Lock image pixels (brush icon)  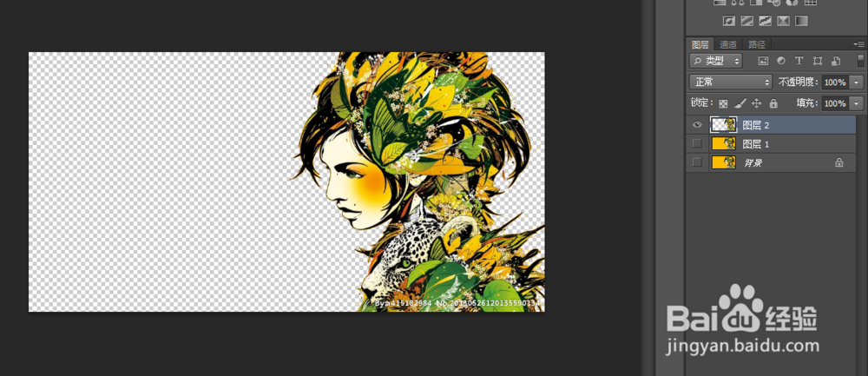tap(740, 103)
